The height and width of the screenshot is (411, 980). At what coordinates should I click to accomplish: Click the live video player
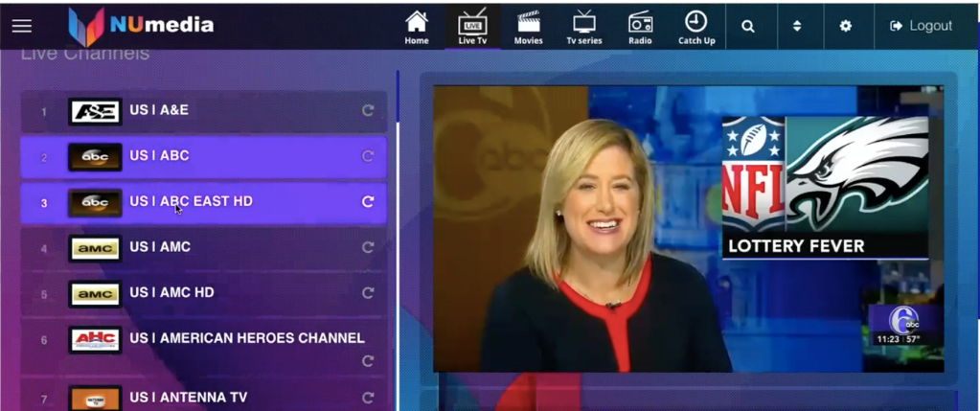(688, 229)
